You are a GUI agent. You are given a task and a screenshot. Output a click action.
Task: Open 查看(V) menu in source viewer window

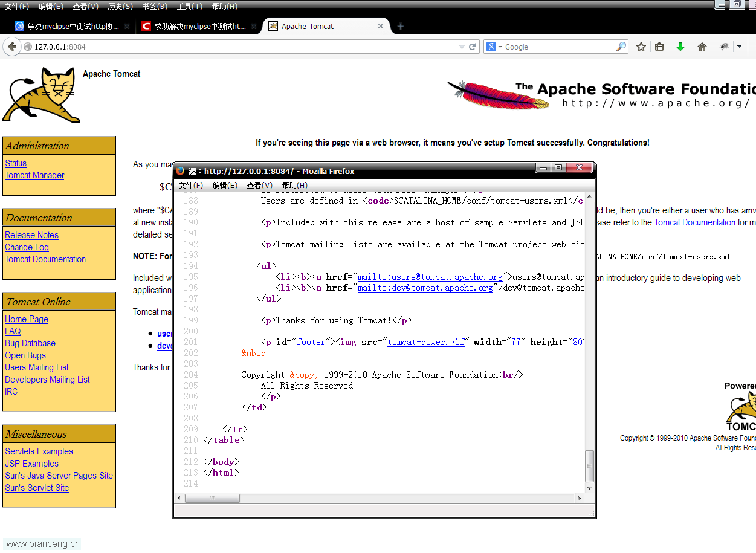pos(259,185)
